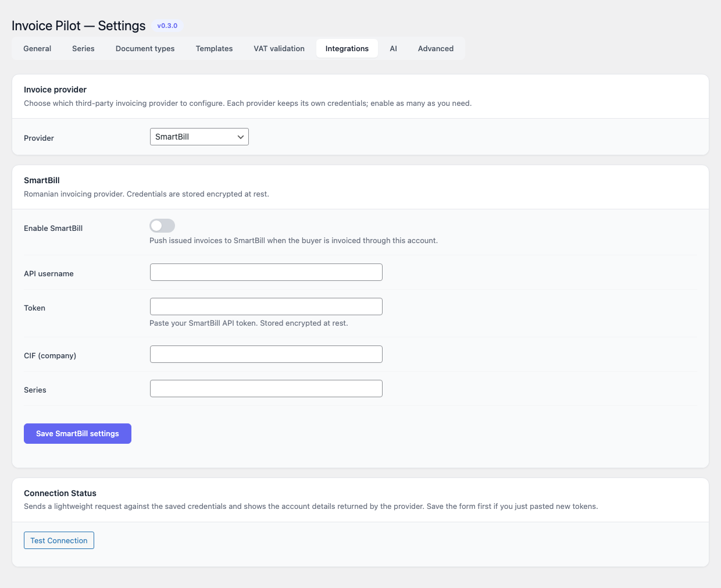721x588 pixels.
Task: Open the General settings tab
Action: (37, 48)
